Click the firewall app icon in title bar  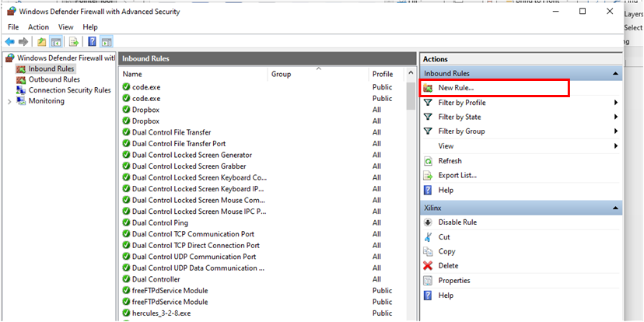click(11, 12)
